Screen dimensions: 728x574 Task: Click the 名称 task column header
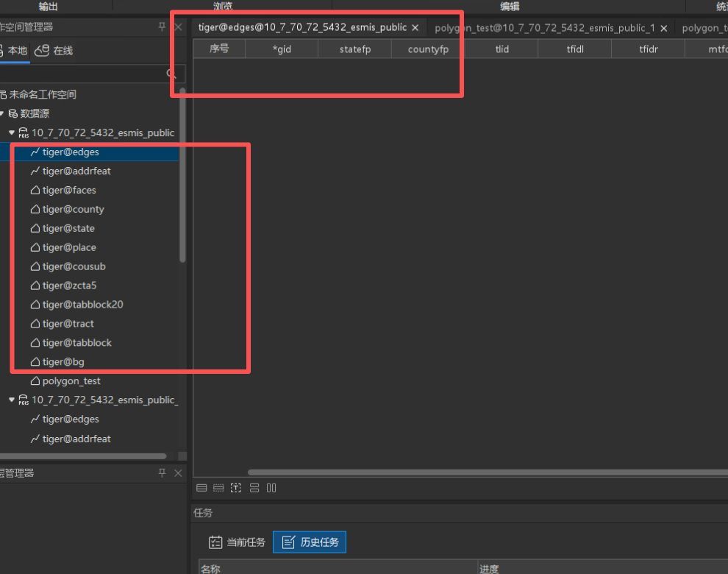pos(338,567)
